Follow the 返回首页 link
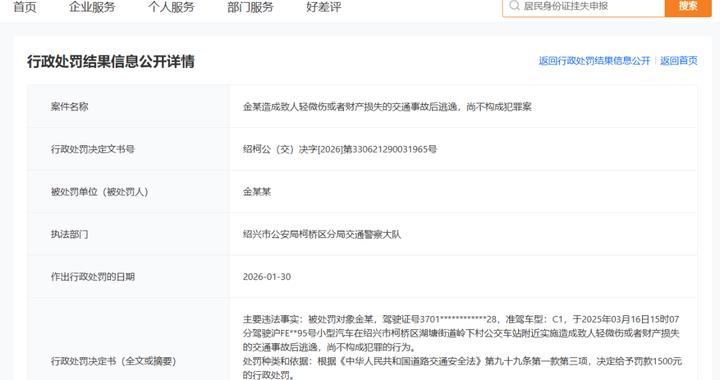This screenshot has width=720, height=380. coord(679,61)
